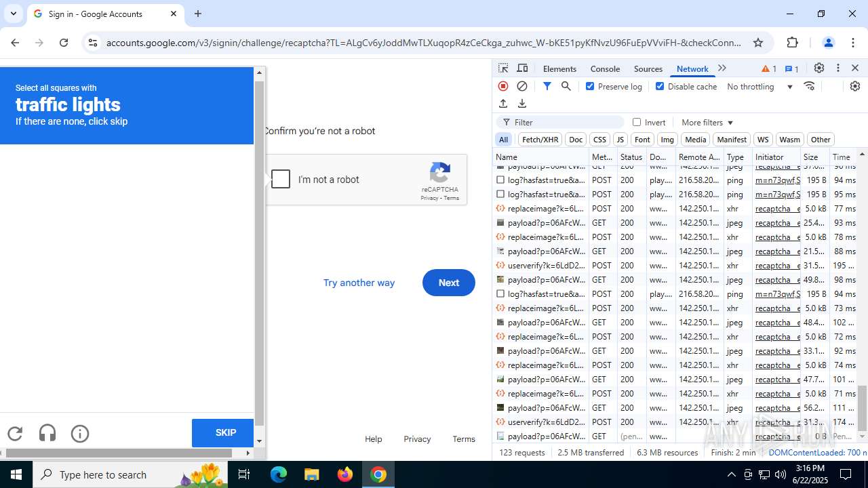868x488 pixels.
Task: Open the Chrome profile avatar icon
Action: 828,43
